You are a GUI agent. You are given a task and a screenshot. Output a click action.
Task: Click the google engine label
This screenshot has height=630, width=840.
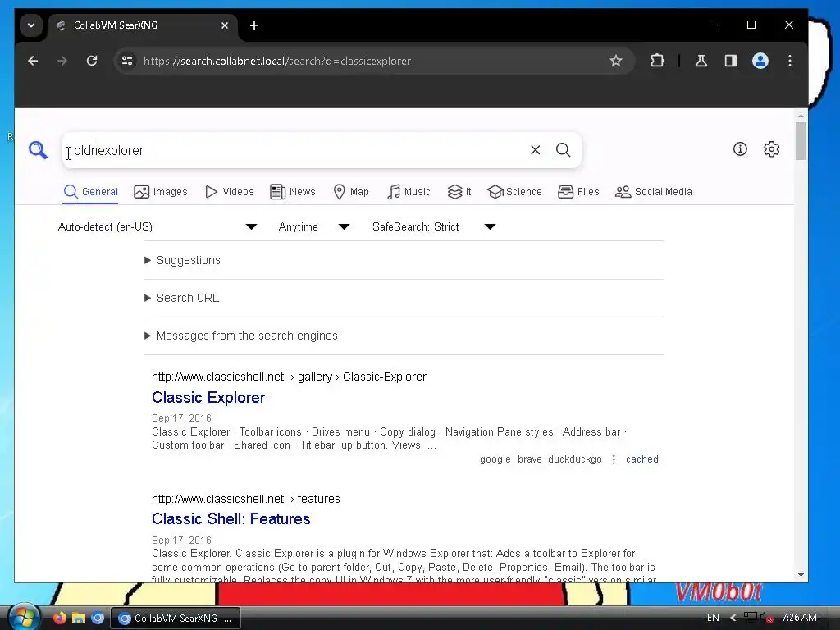(495, 459)
